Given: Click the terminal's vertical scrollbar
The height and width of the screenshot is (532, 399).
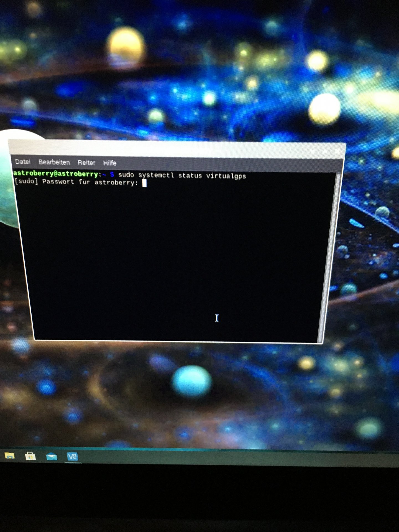Looking at the screenshot, I should click(x=330, y=258).
